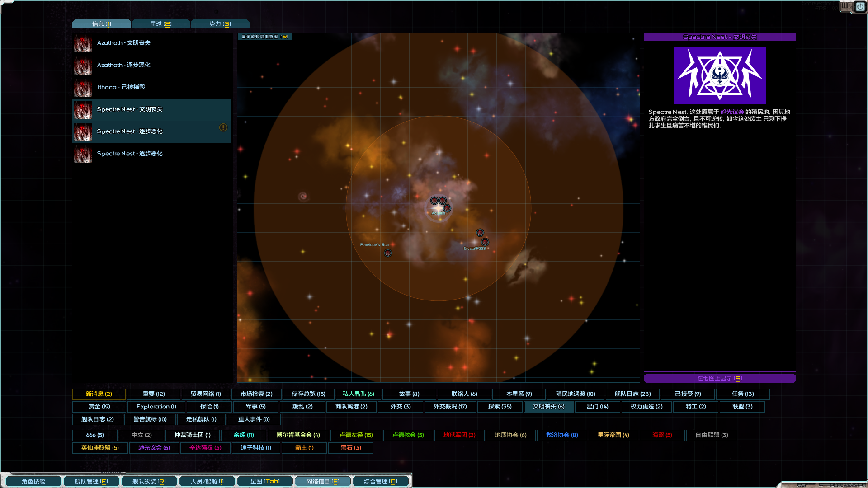Image resolution: width=868 pixels, height=488 pixels.
Task: Click the Spectre Nest faction emblem in right panel
Action: [x=720, y=75]
